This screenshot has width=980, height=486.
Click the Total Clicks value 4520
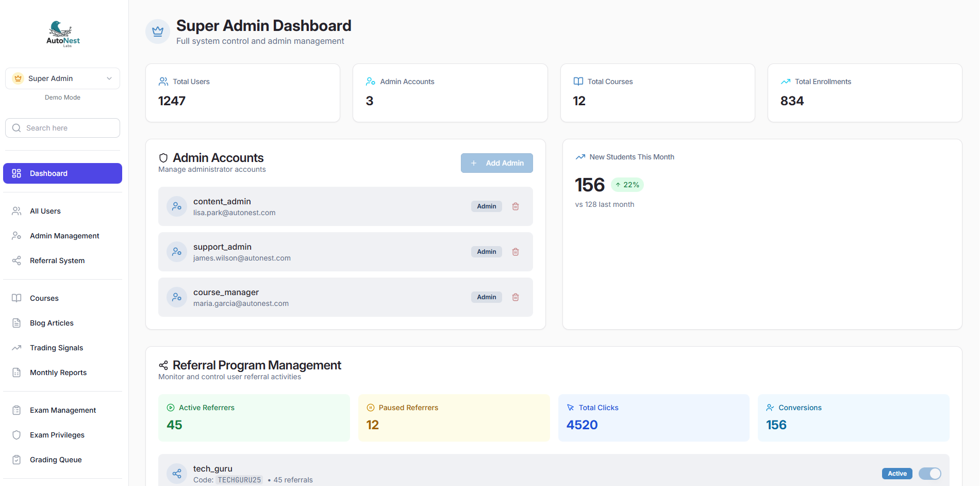[x=582, y=425]
